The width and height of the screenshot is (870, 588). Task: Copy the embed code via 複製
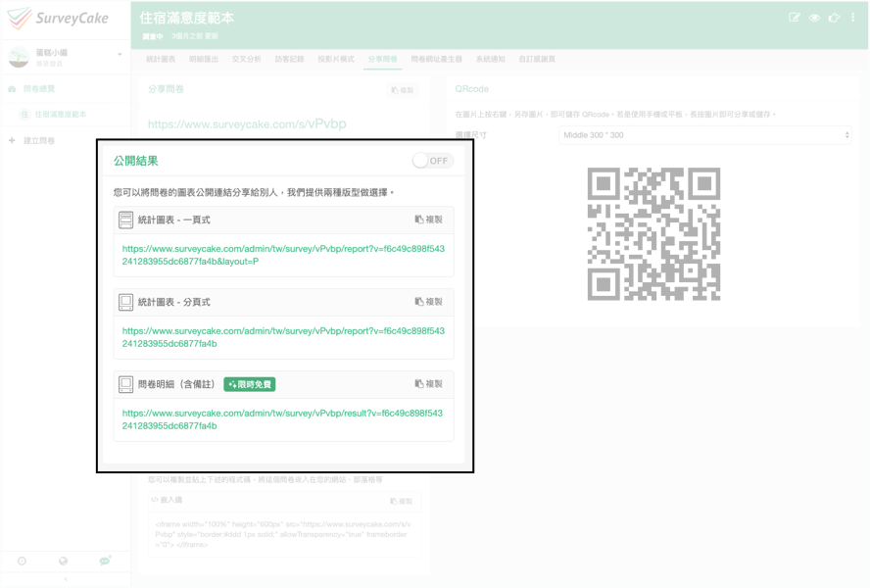[x=401, y=501]
